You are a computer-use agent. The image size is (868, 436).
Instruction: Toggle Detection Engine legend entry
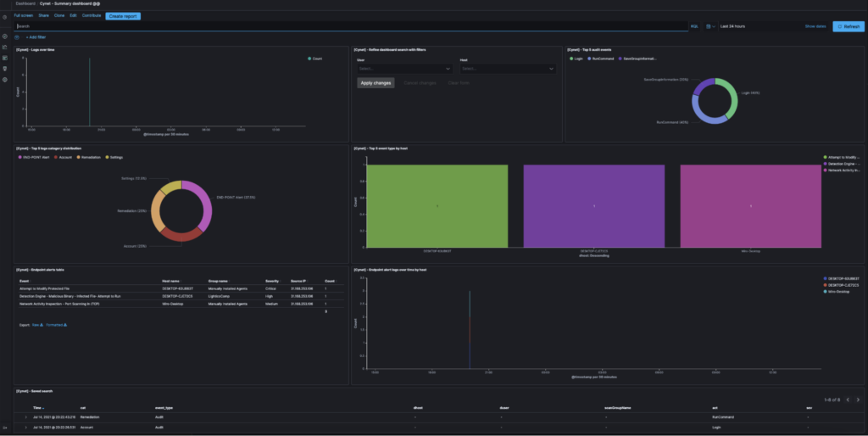click(x=842, y=164)
